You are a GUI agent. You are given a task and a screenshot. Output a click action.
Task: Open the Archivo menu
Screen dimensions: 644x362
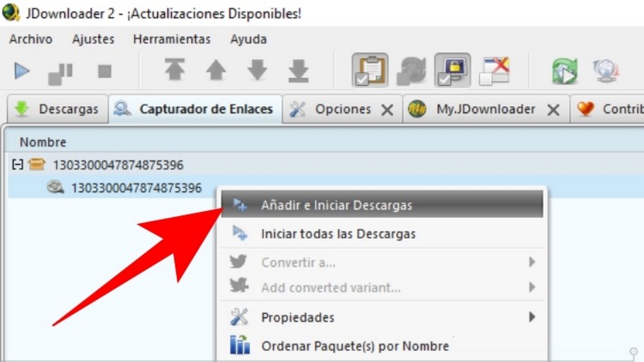(31, 39)
